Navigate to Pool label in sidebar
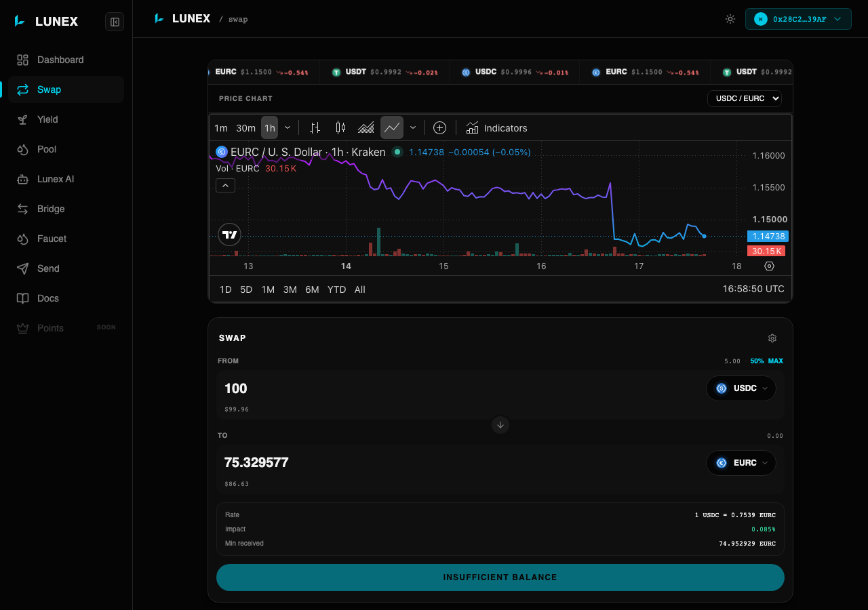Viewport: 868px width, 610px height. [x=47, y=149]
